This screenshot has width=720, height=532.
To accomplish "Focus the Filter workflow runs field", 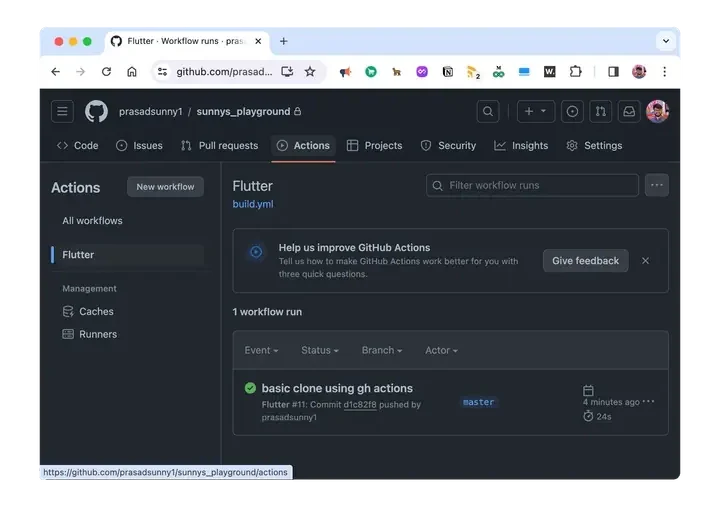I will pos(532,185).
